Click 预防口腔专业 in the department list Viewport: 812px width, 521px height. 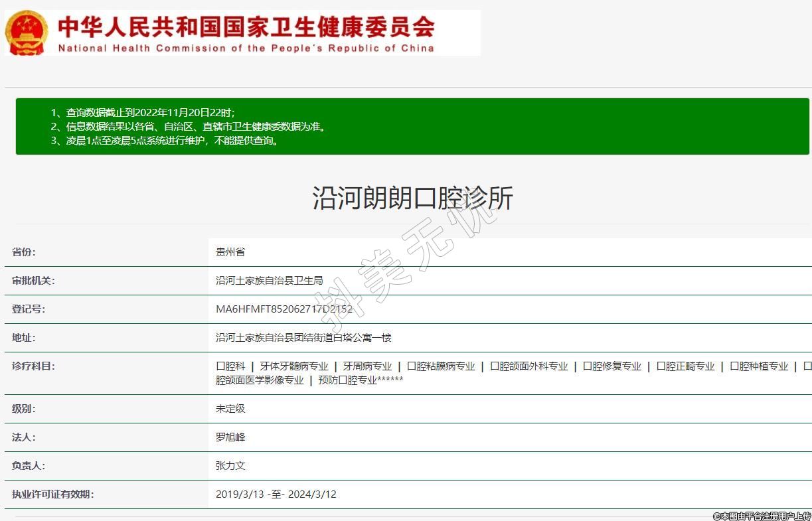coord(347,380)
